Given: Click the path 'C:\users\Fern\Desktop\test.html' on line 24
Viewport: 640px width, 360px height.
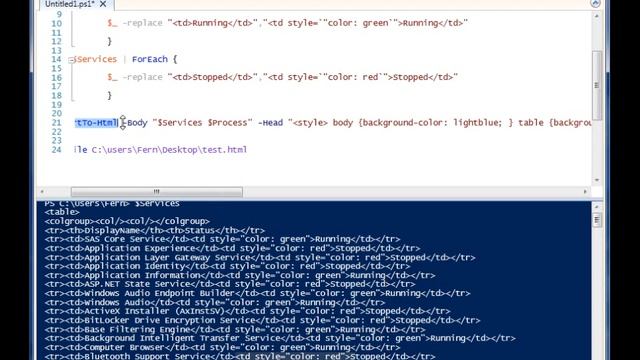Looking at the screenshot, I should tap(169, 150).
